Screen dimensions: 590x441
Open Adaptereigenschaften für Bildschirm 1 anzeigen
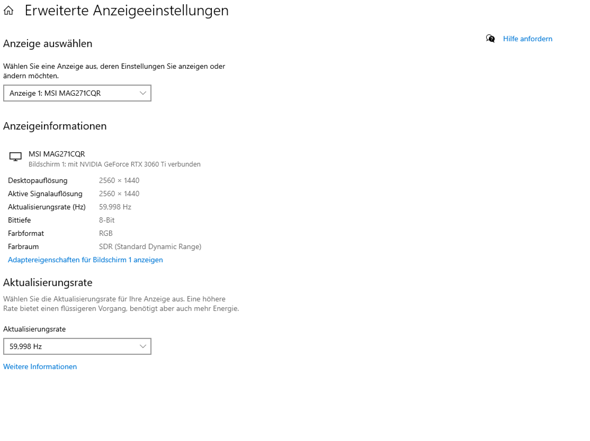coord(85,260)
